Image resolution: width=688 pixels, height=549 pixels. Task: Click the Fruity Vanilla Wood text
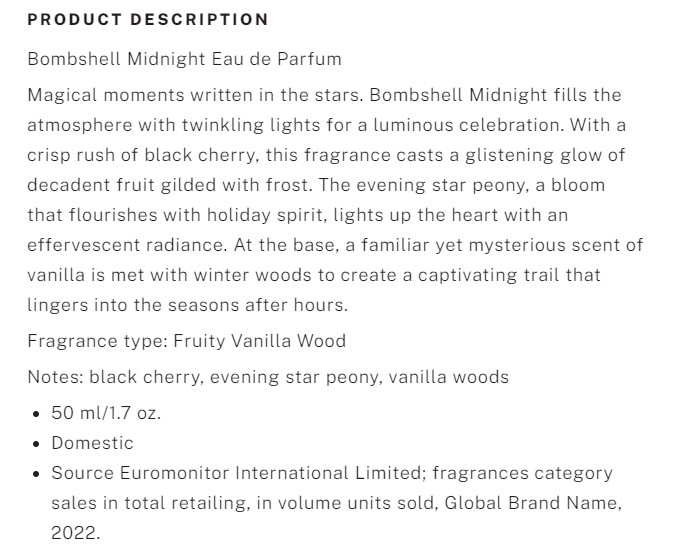(x=260, y=341)
